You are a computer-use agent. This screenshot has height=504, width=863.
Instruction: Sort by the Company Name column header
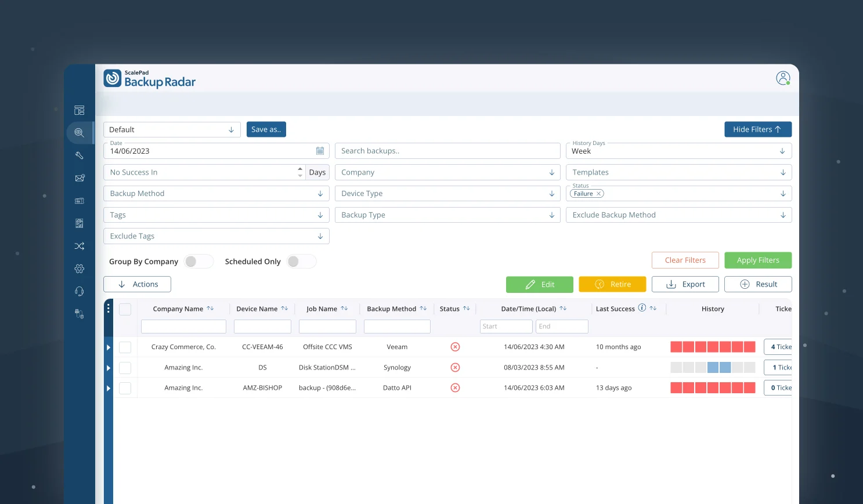pos(183,308)
